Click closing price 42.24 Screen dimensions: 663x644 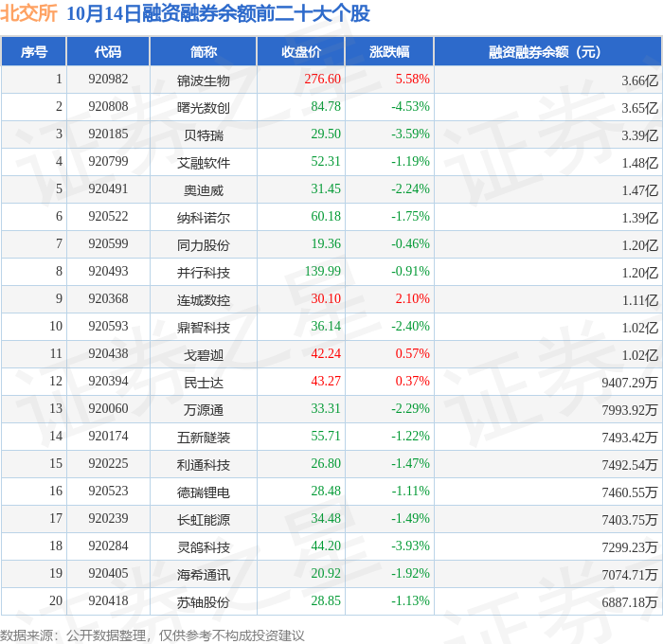326,354
